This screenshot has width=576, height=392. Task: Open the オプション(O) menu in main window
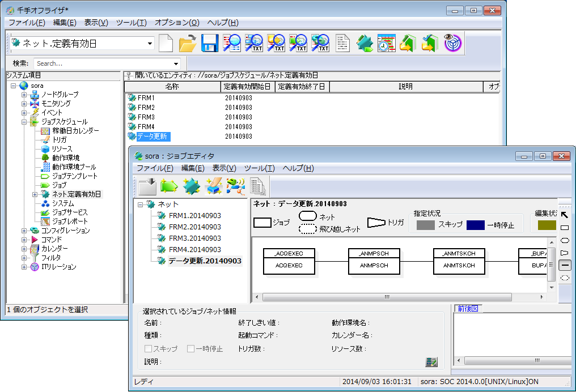click(x=177, y=23)
